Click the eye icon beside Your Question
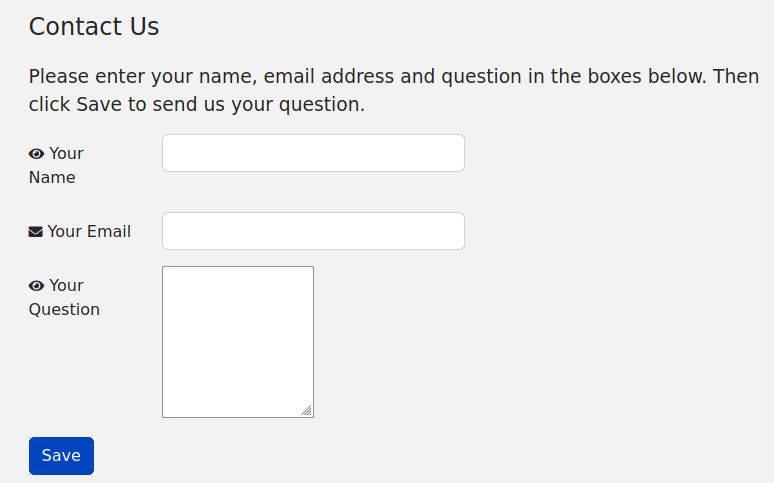Viewport: 774px width, 483px height. tap(36, 286)
